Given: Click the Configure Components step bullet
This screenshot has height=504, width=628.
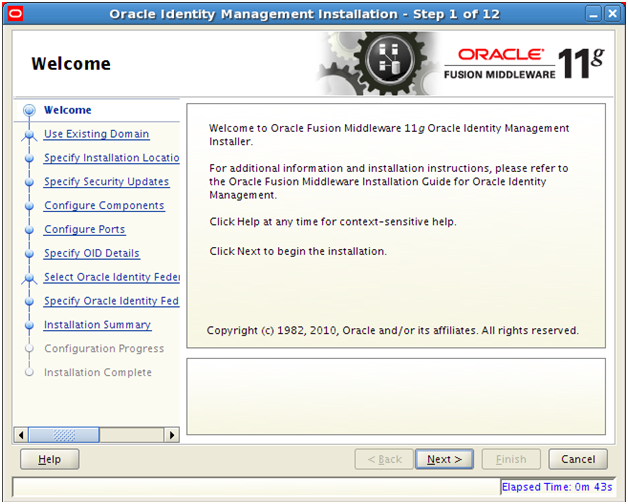Looking at the screenshot, I should (29, 206).
